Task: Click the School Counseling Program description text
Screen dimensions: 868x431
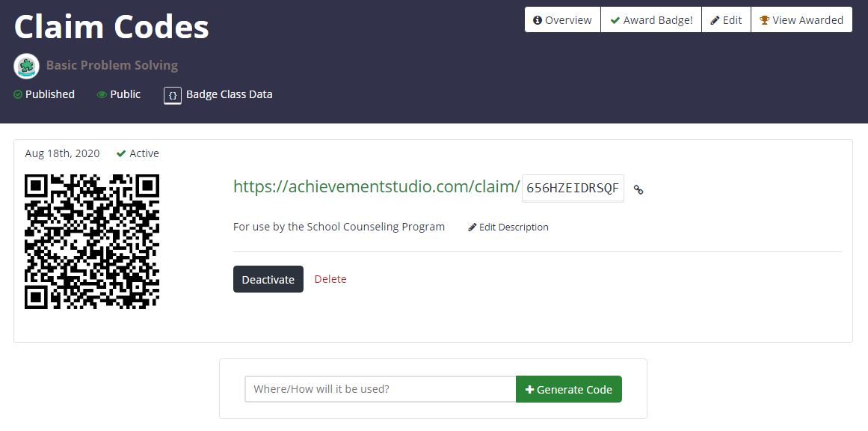Action: coord(339,227)
